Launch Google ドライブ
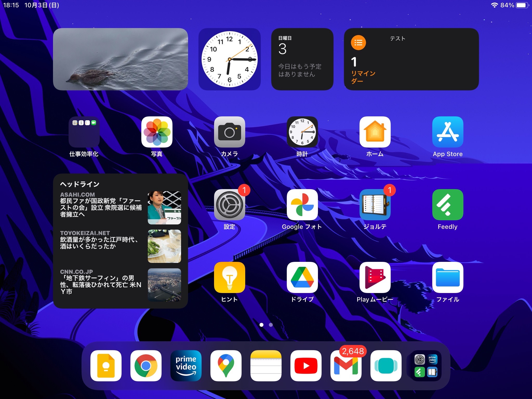This screenshot has height=399, width=532. click(302, 277)
